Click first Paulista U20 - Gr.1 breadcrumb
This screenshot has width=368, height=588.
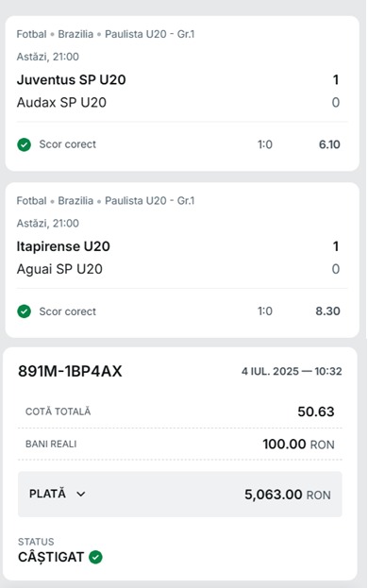(x=149, y=34)
